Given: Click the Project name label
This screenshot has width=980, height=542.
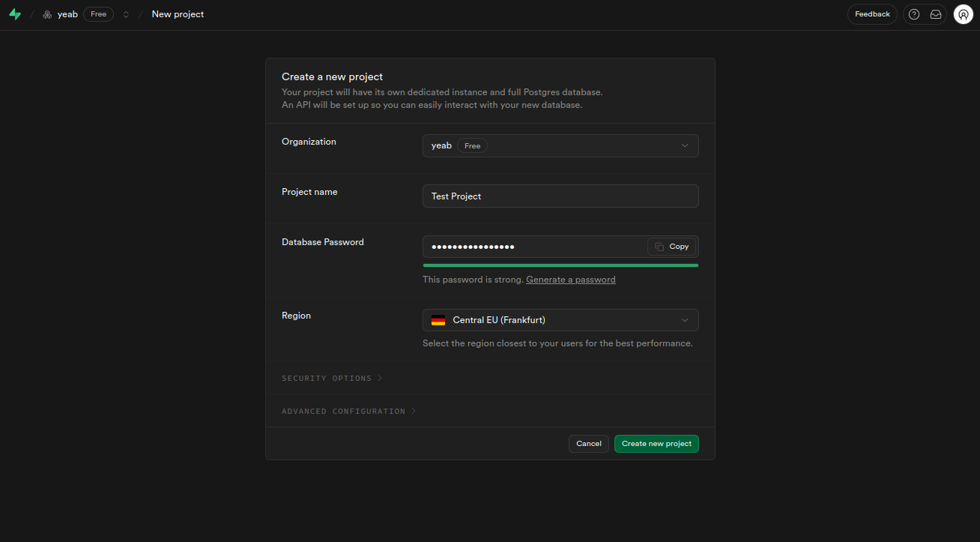Looking at the screenshot, I should point(309,192).
